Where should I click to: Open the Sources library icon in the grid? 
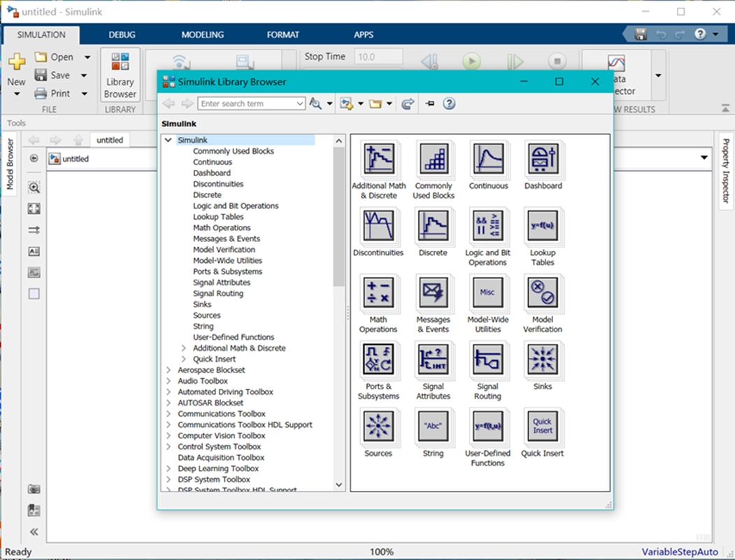(x=379, y=426)
